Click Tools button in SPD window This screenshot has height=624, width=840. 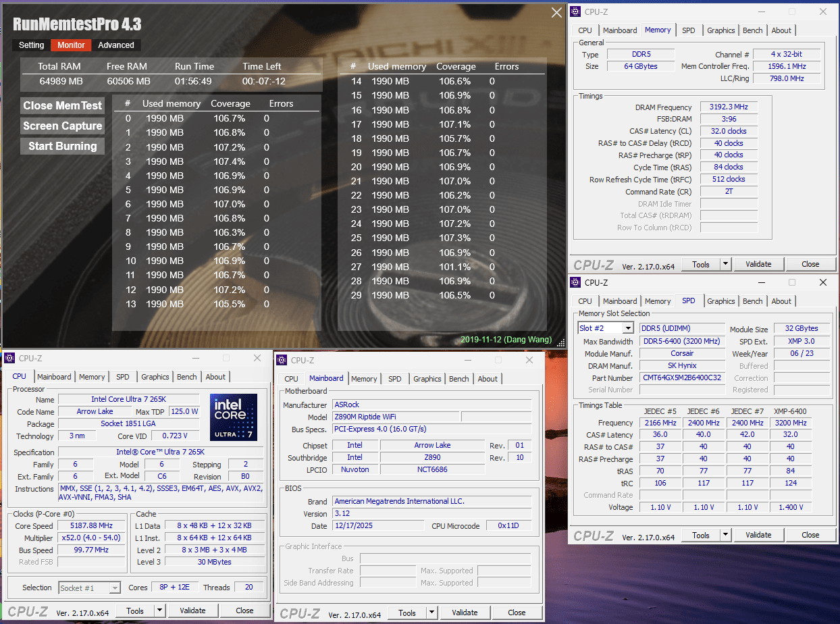point(701,535)
